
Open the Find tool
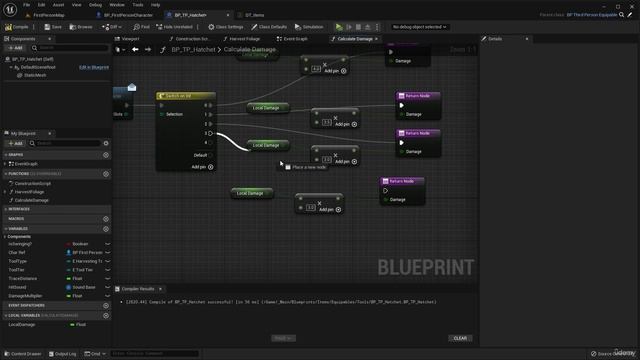(141, 27)
